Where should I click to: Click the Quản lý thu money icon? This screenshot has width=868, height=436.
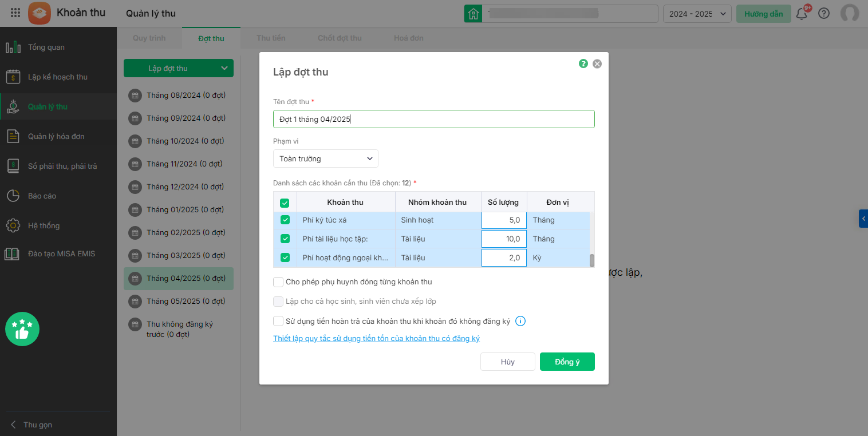pyautogui.click(x=13, y=106)
